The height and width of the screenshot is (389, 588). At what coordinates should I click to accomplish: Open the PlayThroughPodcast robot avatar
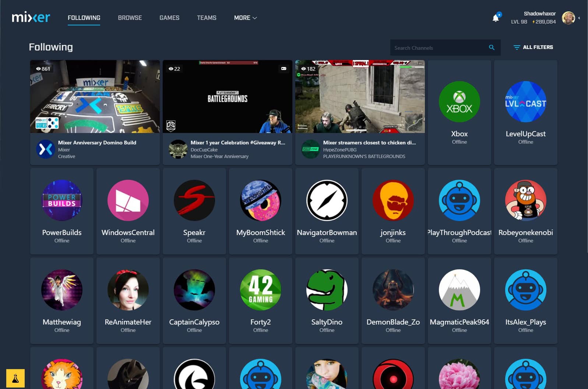(x=460, y=200)
